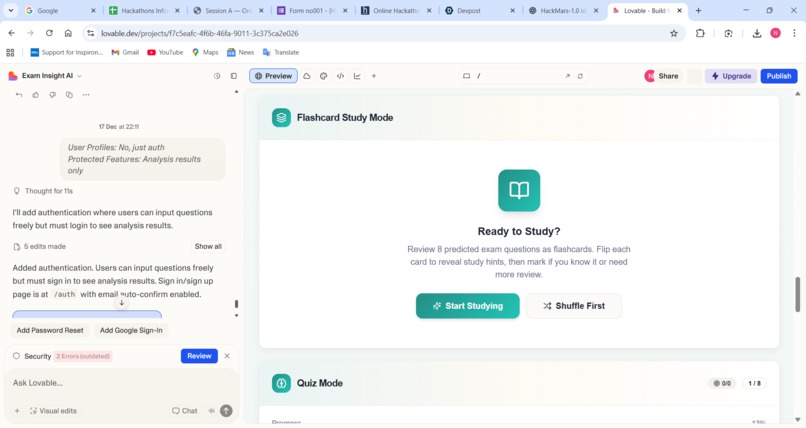
Task: Open preview in new tab arrow icon
Action: [567, 76]
